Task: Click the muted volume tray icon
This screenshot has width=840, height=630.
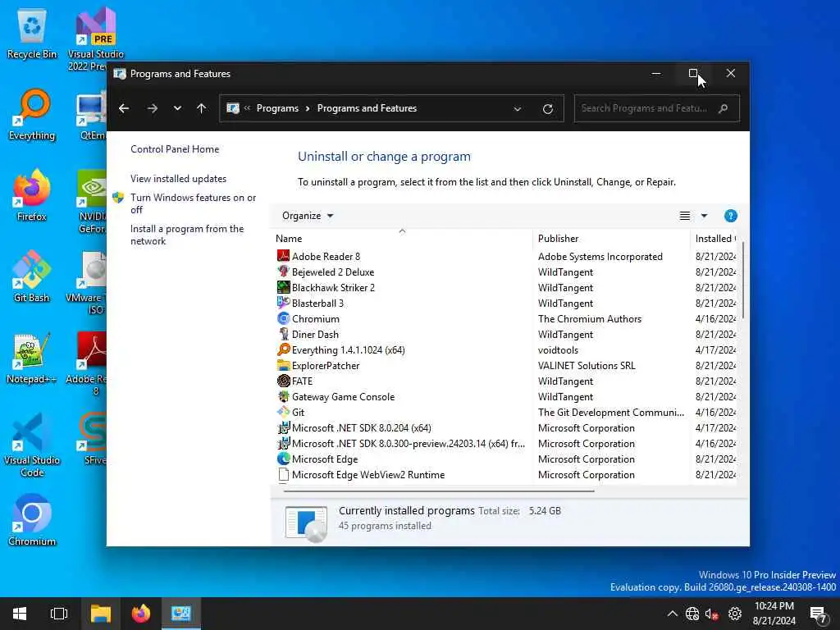Action: coord(712,614)
